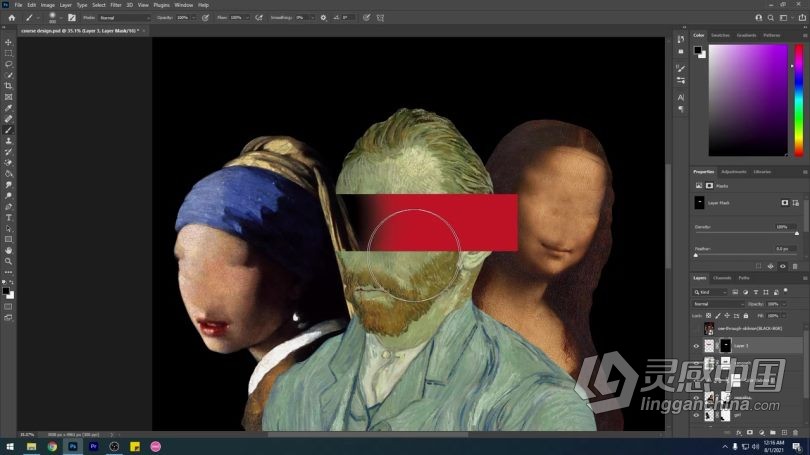Select the Lasso tool
The width and height of the screenshot is (810, 455).
click(8, 64)
